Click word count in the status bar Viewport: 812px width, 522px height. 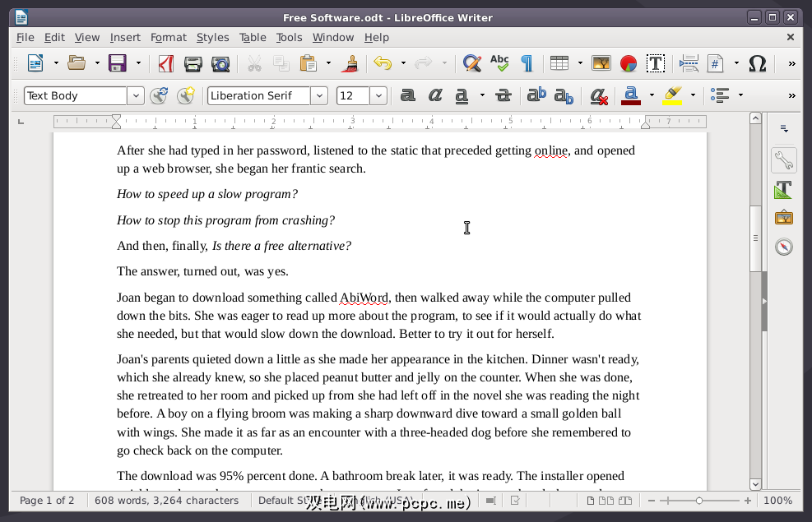[x=166, y=501]
